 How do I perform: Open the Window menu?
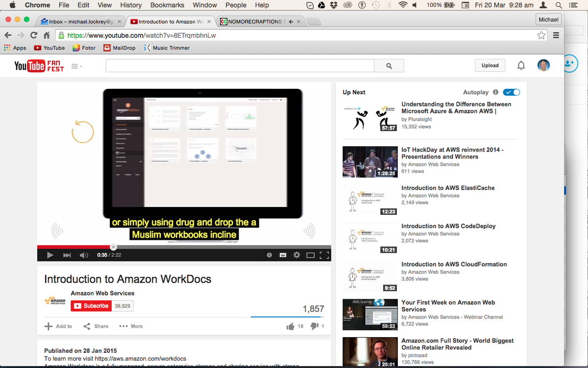tap(205, 5)
